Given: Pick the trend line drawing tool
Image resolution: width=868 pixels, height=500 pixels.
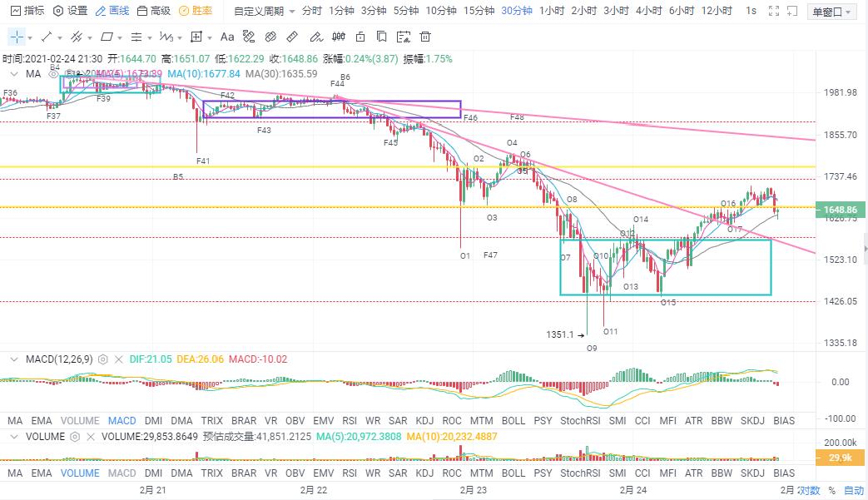Looking at the screenshot, I should tap(47, 37).
